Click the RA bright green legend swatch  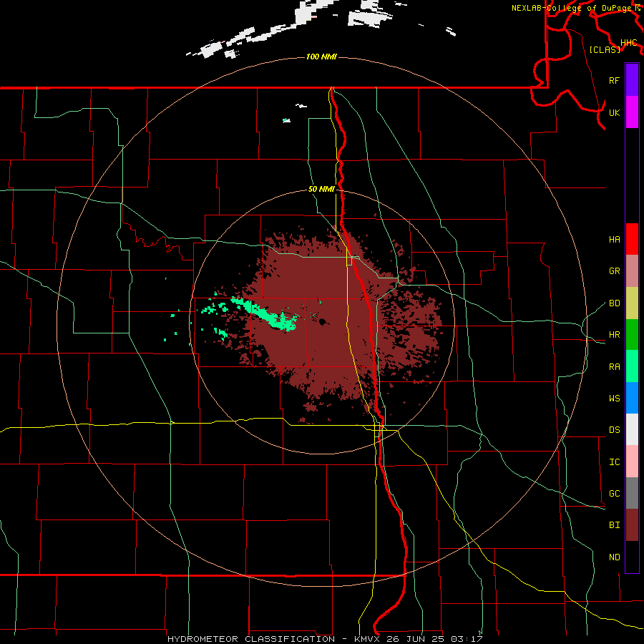(632, 366)
